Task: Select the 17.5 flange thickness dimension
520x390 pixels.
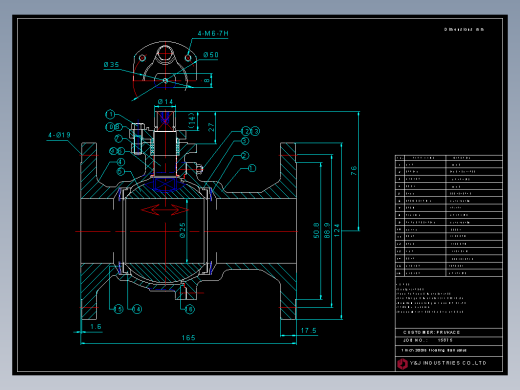Action: 309,331
